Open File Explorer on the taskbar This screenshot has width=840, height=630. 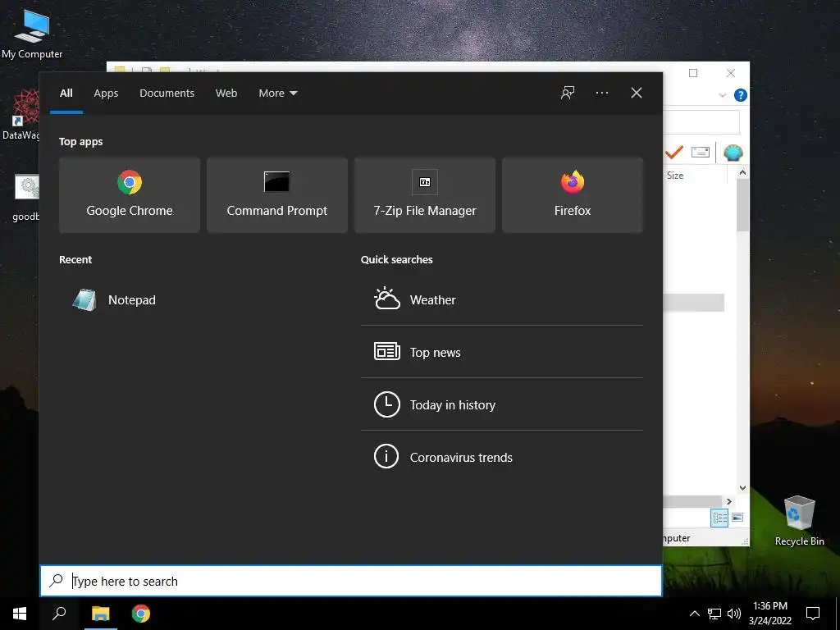pos(100,614)
